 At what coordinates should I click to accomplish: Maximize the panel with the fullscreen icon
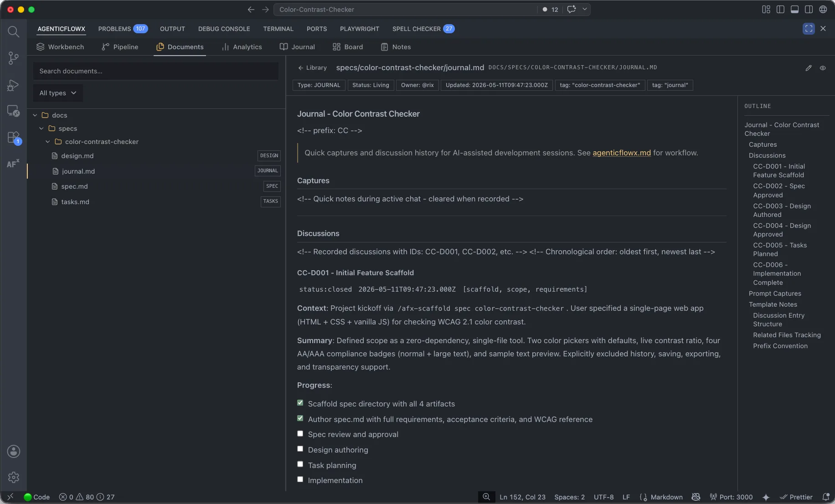809,29
